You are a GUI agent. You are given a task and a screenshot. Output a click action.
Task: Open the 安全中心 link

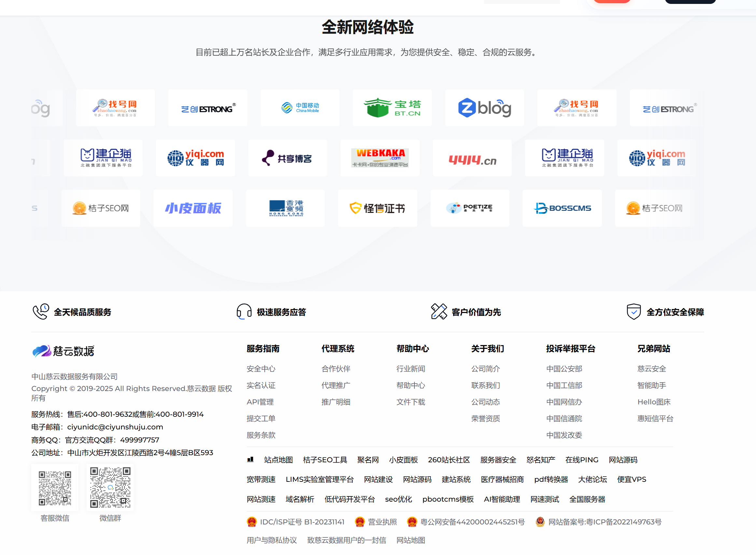[x=261, y=369]
